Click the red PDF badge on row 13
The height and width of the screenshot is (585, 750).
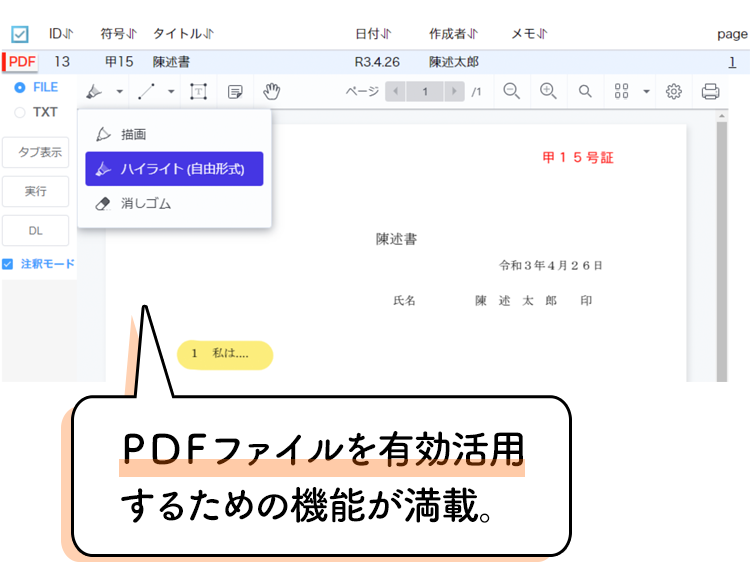[21, 62]
